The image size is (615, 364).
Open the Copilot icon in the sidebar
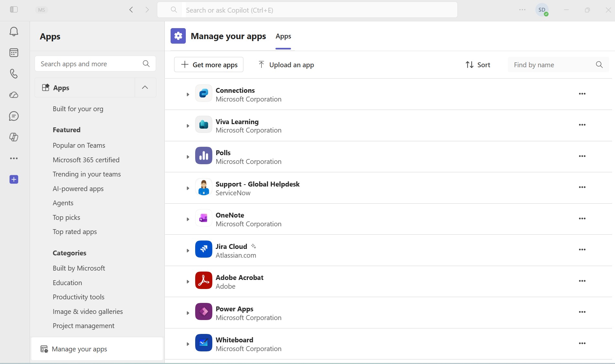(x=14, y=137)
